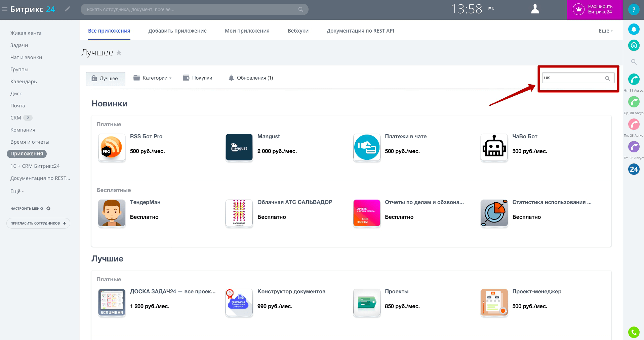
Task: Open Почта in left menu
Action: tap(18, 106)
